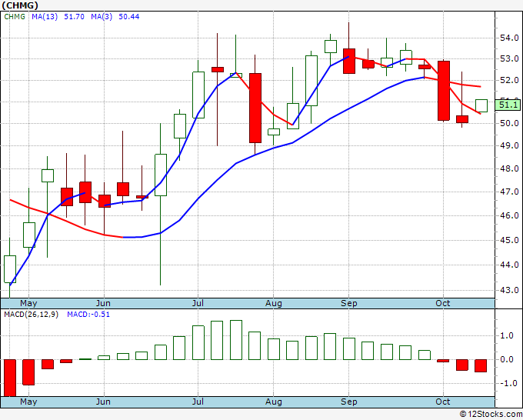The image size is (523, 420).
Task: Click the 46.0 price axis label
Action: (x=509, y=216)
